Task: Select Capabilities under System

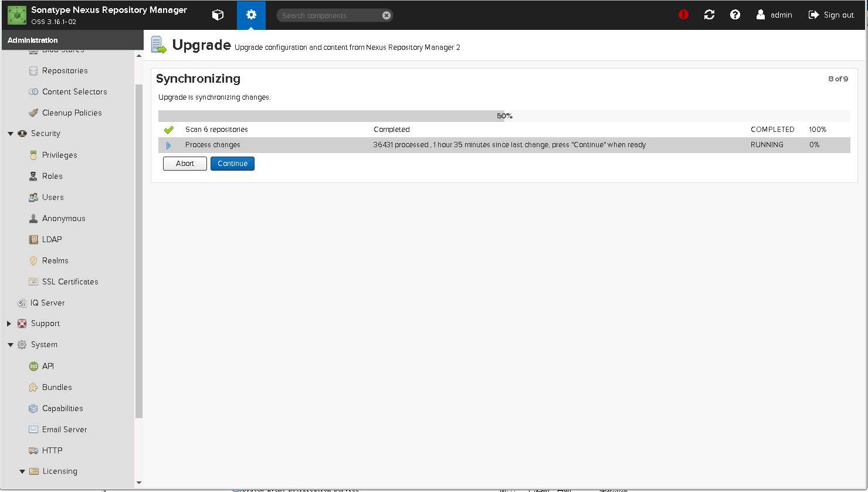Action: 63,408
